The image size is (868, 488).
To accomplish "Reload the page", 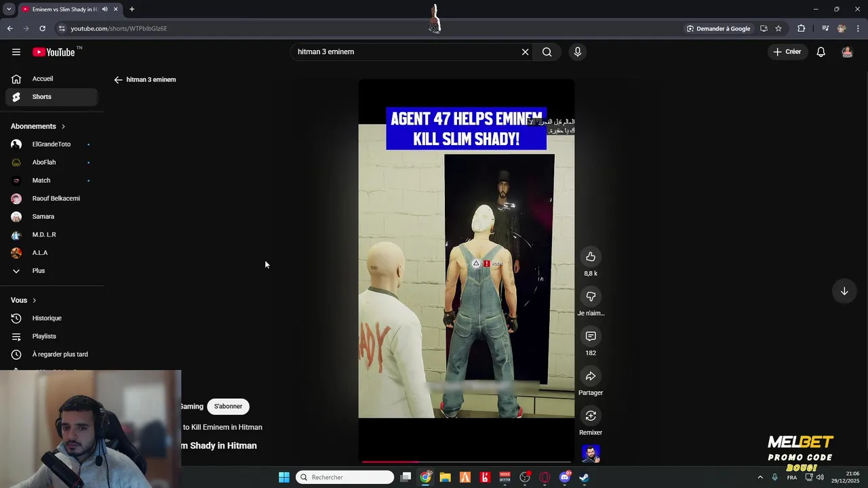I will point(42,28).
